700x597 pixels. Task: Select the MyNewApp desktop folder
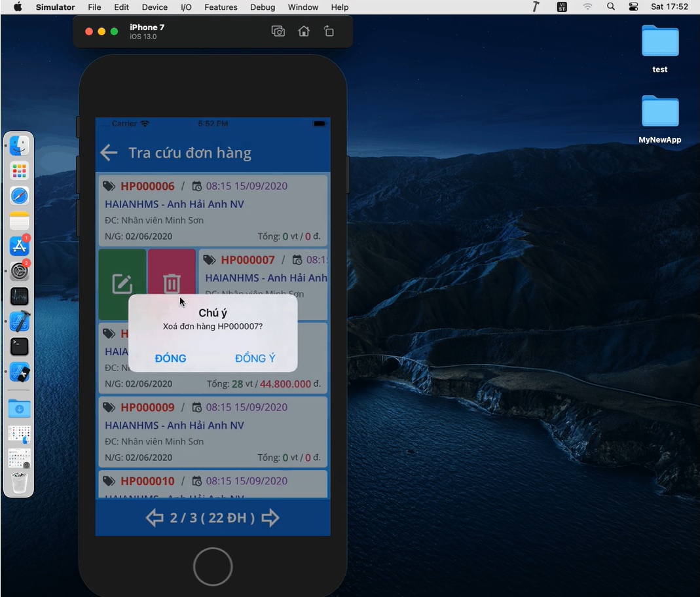point(659,119)
